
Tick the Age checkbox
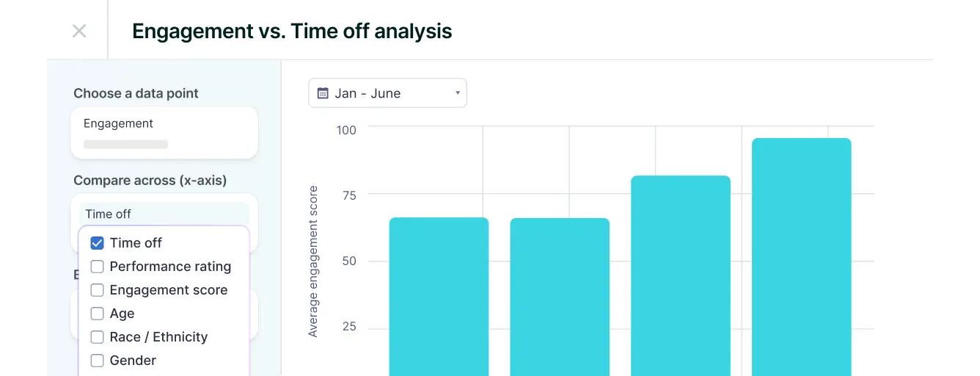(x=97, y=314)
